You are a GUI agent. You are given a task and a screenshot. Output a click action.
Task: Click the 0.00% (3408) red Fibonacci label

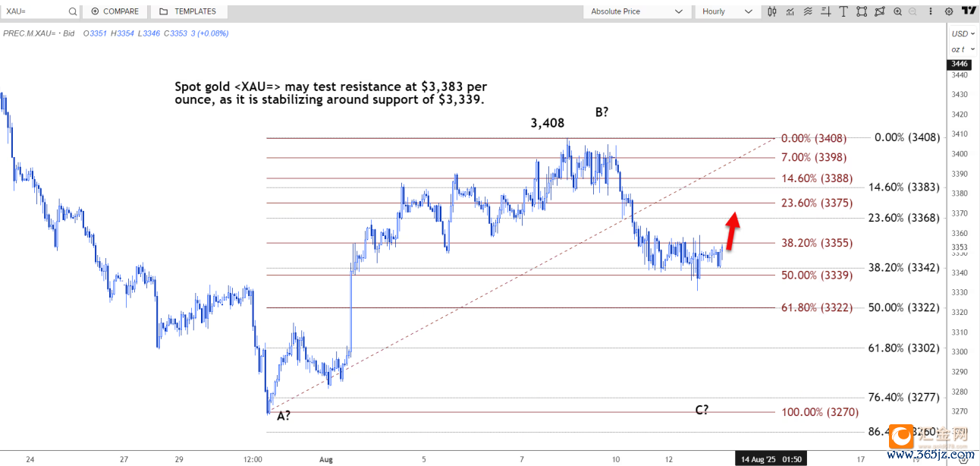click(x=814, y=138)
